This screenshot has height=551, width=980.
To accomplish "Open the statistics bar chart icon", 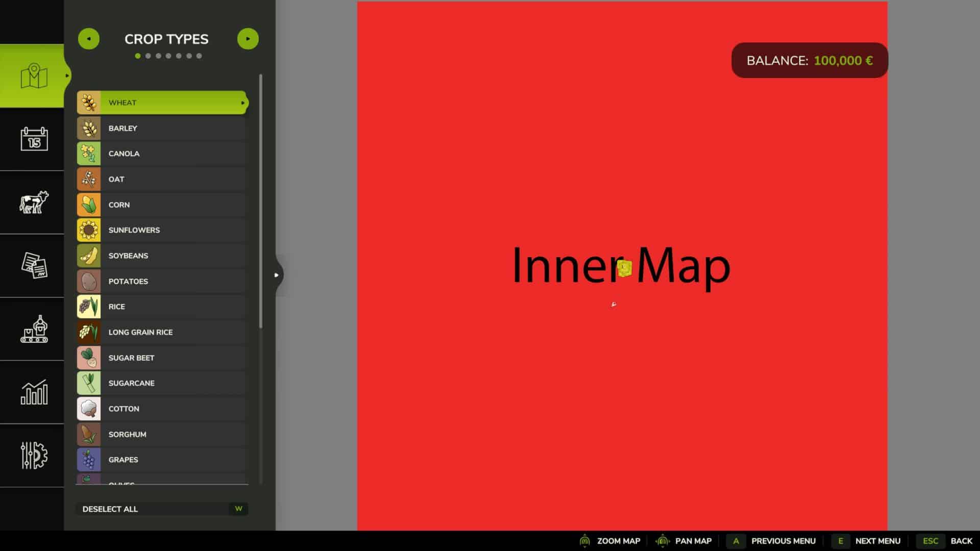I will [x=34, y=392].
